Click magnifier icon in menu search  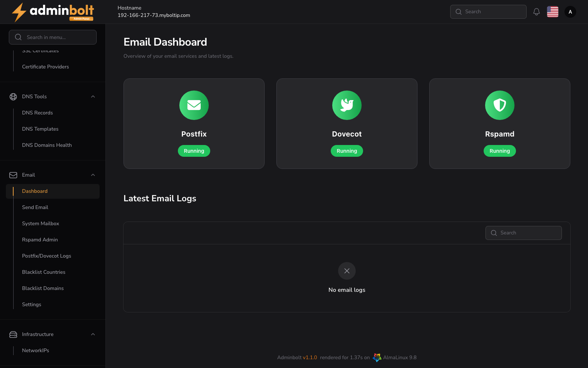click(x=18, y=37)
